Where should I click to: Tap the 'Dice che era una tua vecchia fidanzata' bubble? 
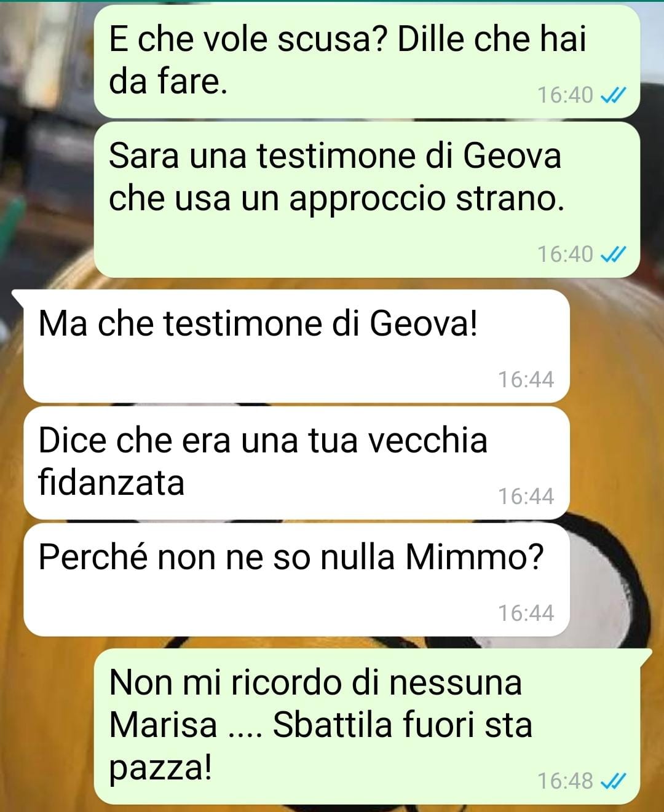296,463
